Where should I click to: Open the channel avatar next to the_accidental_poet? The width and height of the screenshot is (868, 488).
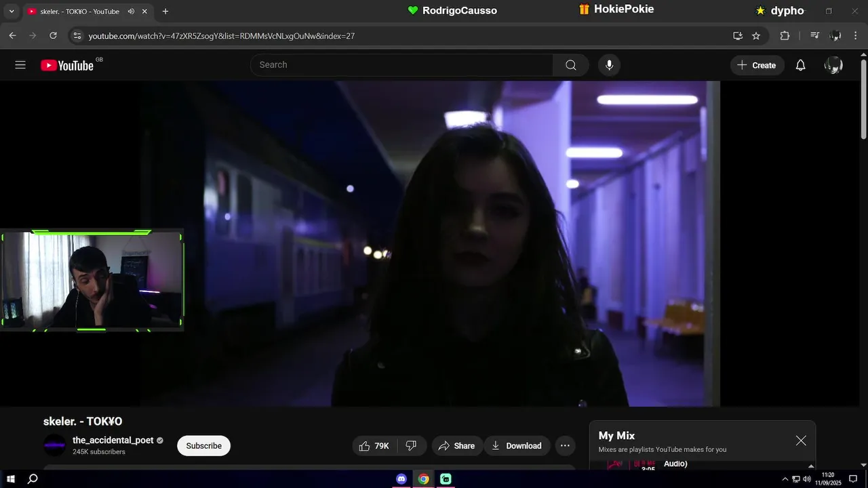(x=54, y=445)
